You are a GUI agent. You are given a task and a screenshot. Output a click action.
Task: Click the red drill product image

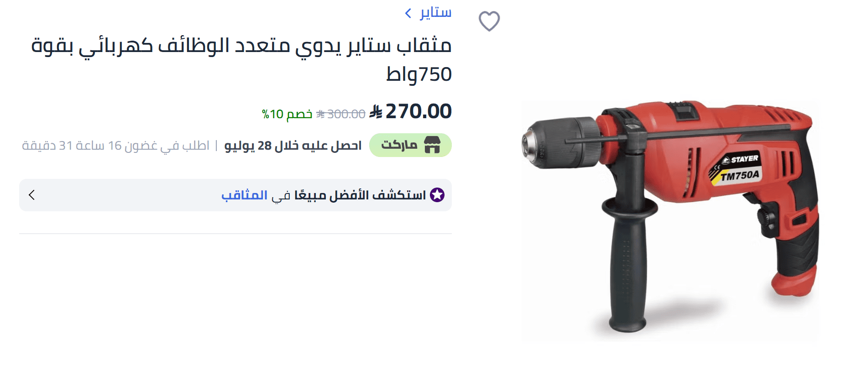(670, 217)
